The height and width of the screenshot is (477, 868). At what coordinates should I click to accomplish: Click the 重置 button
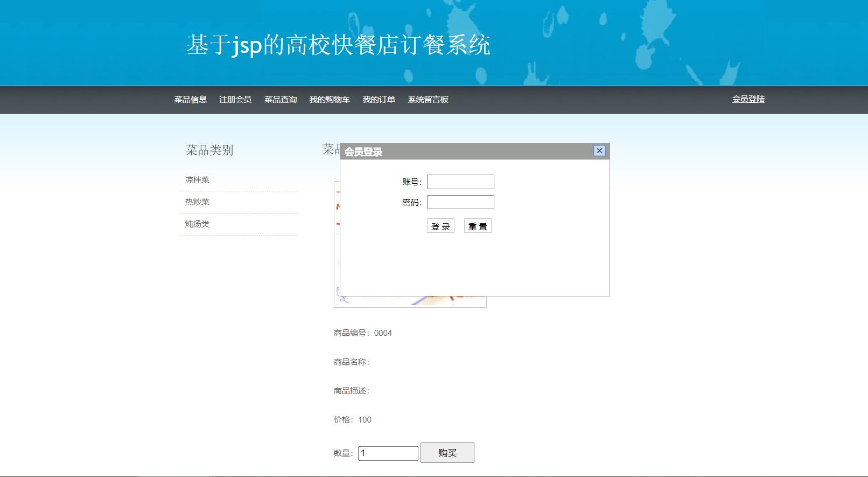(478, 226)
